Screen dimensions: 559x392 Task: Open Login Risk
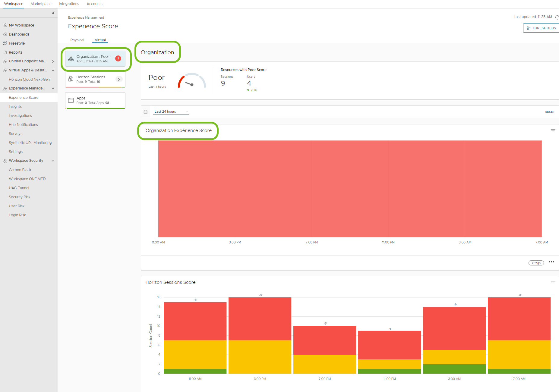pyautogui.click(x=17, y=215)
